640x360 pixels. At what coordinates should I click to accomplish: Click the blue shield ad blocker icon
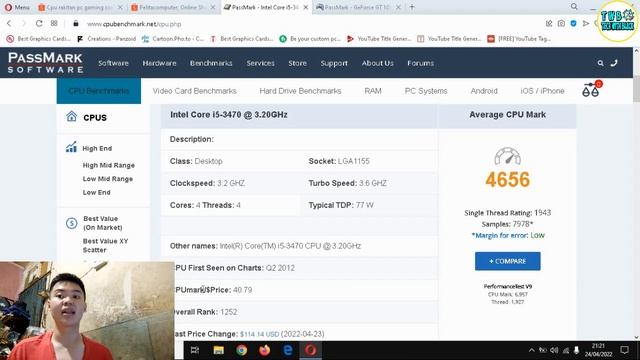click(x=573, y=24)
